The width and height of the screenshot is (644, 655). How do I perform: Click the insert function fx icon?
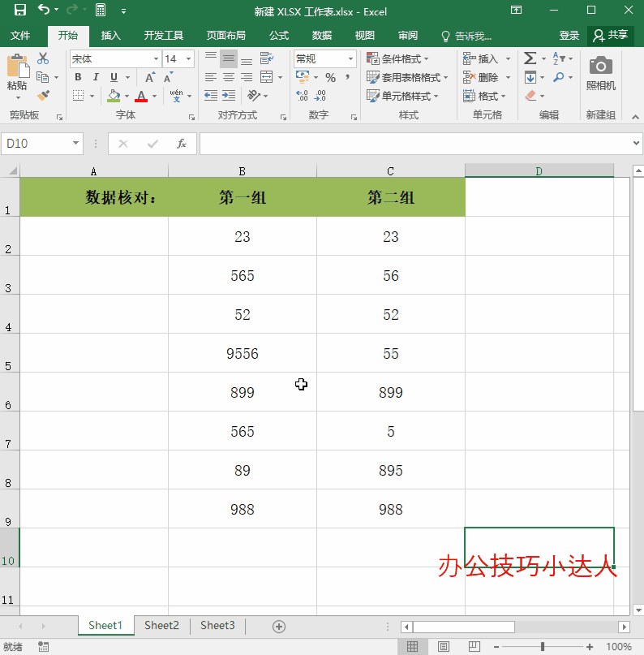pos(182,144)
